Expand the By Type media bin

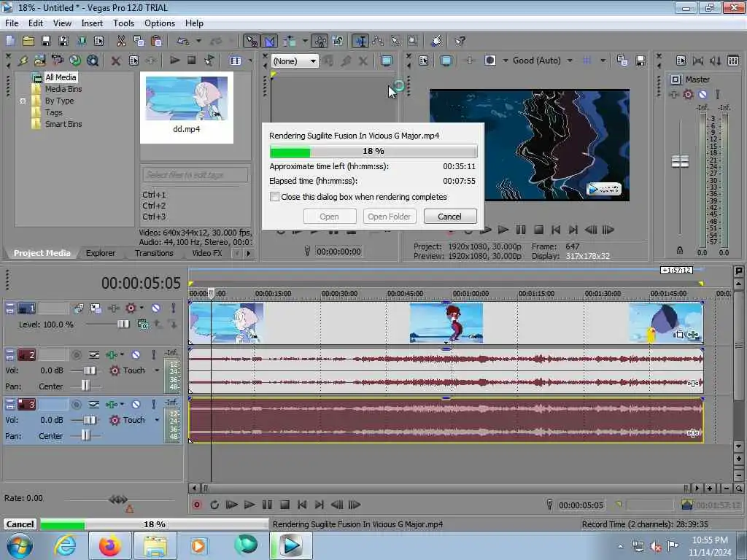[x=23, y=101]
